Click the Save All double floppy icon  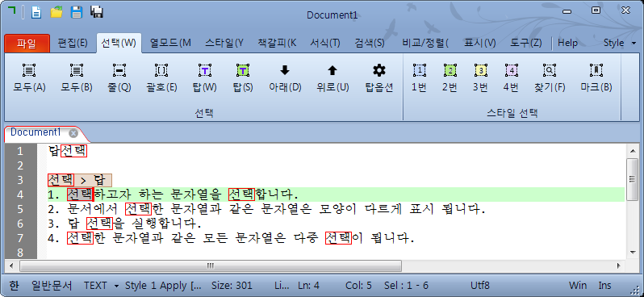[97, 12]
